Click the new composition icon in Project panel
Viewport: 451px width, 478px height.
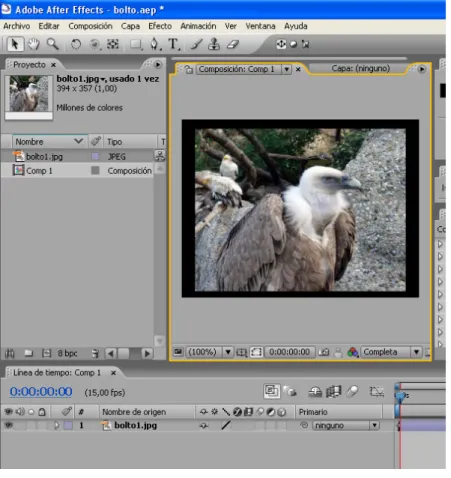pos(46,353)
